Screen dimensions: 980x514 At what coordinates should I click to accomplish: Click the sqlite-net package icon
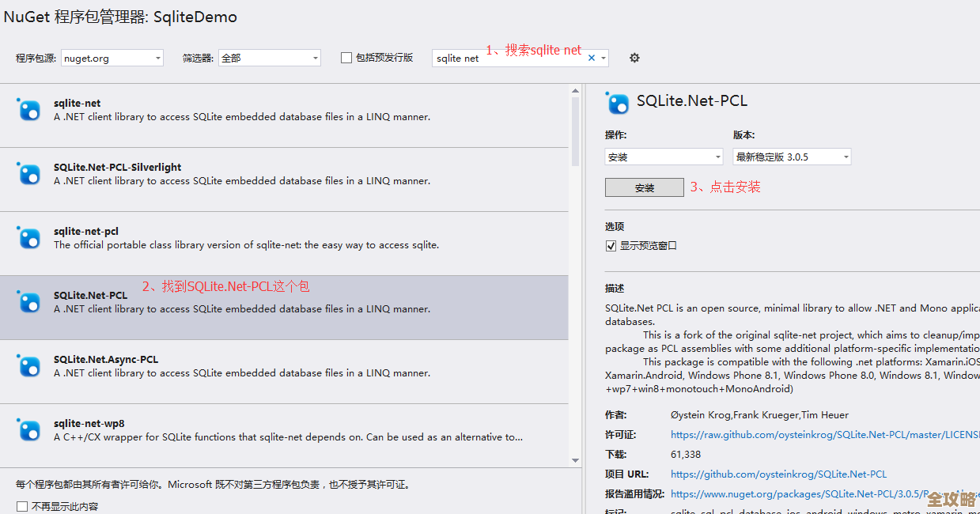(x=28, y=110)
